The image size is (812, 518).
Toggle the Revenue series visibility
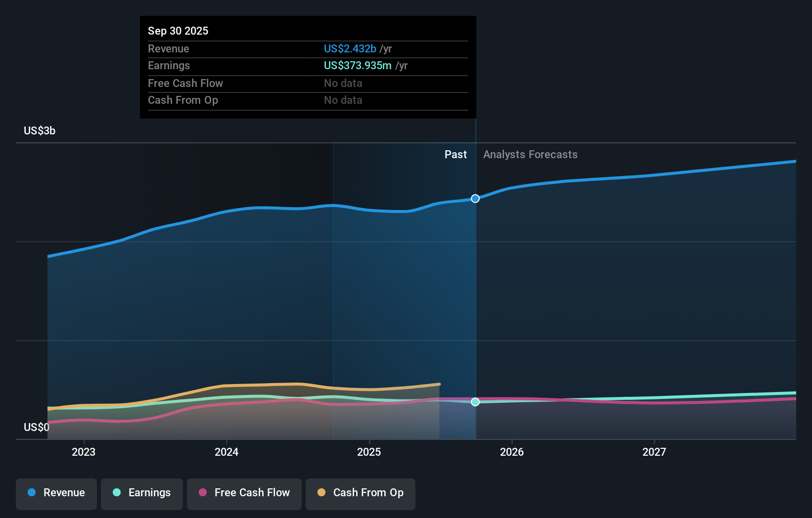(x=56, y=493)
